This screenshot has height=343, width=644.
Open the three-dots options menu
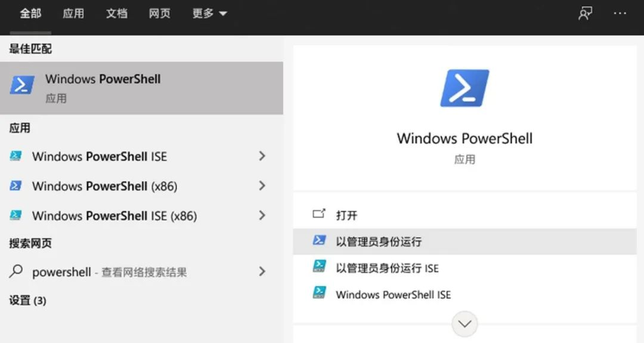tap(620, 14)
